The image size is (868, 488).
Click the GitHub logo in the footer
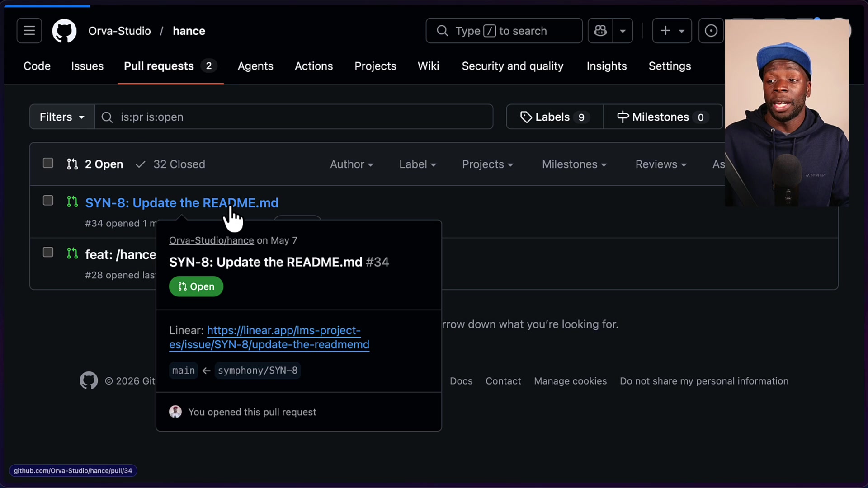click(x=89, y=381)
